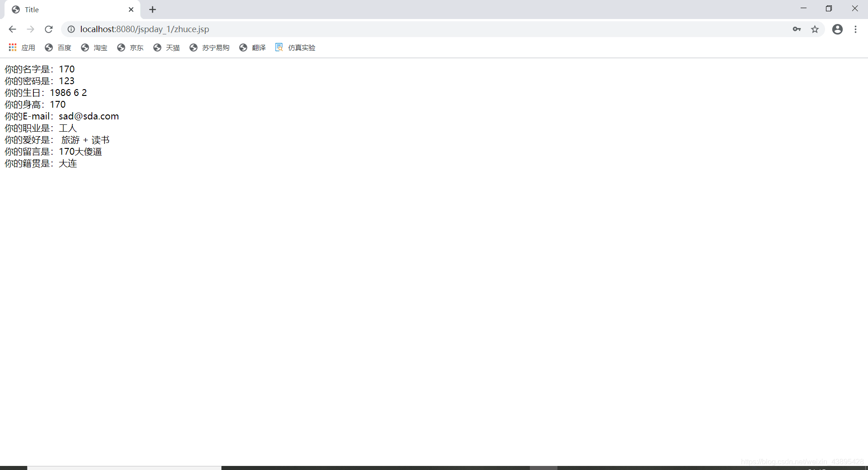The width and height of the screenshot is (868, 470).
Task: Bookmark this page with the star
Action: 815,29
